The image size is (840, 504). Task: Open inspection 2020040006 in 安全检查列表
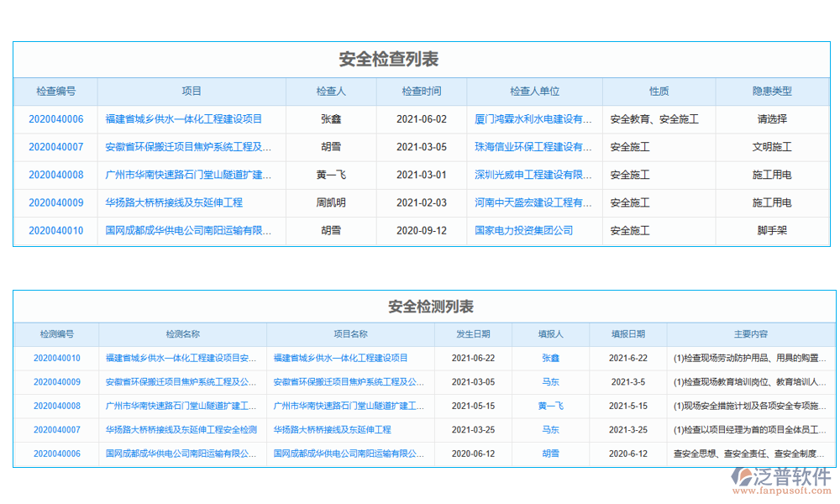click(55, 119)
